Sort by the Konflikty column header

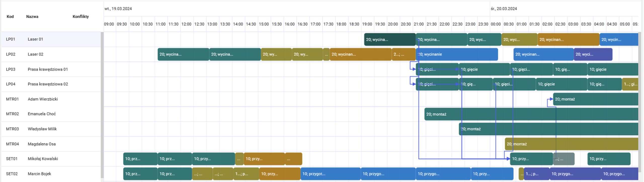point(80,17)
